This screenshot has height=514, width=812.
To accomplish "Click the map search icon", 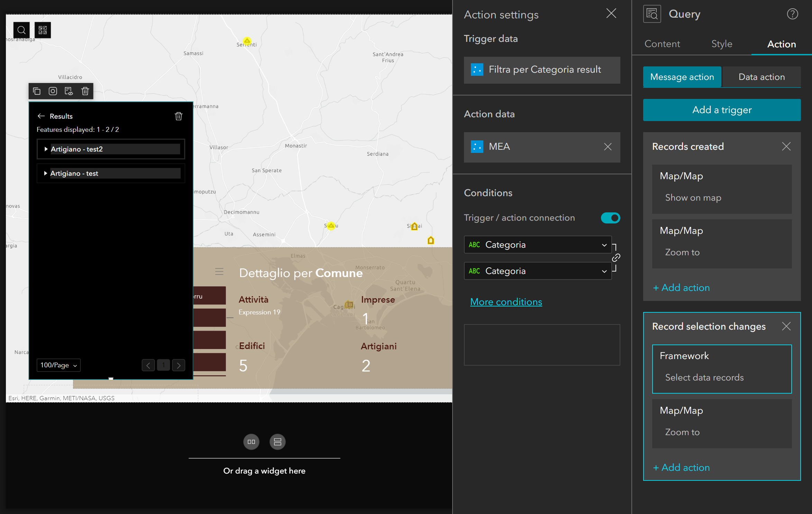I will coord(21,30).
